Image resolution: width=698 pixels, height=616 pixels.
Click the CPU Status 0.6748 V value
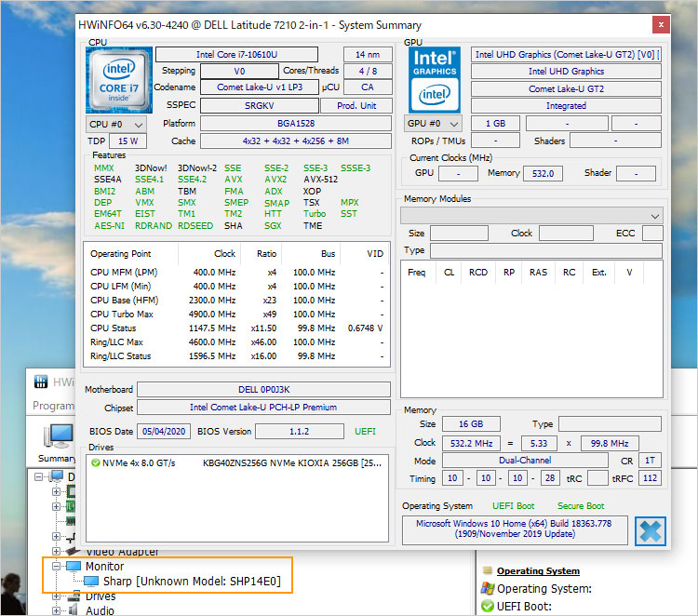[365, 328]
